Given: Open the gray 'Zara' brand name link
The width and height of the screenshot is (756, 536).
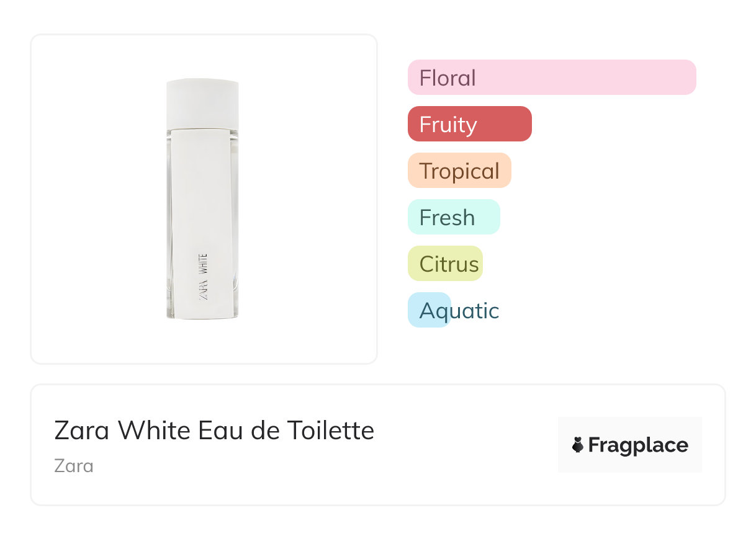Looking at the screenshot, I should pyautogui.click(x=74, y=465).
